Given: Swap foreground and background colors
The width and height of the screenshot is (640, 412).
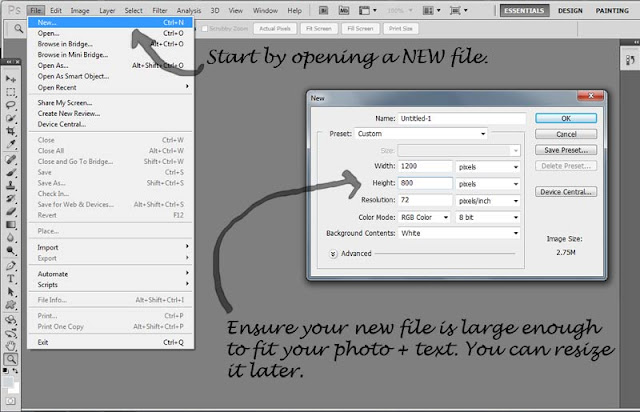Looking at the screenshot, I should coord(15,371).
